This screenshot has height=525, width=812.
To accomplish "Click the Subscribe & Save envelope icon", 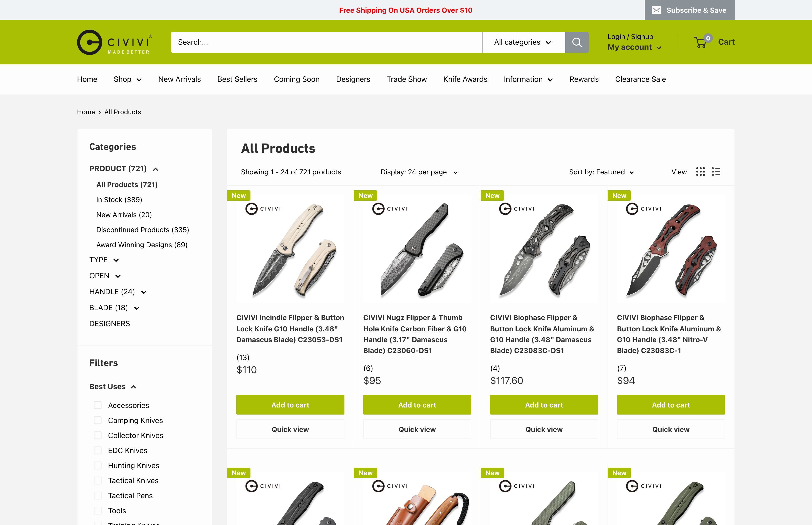I will 656,10.
